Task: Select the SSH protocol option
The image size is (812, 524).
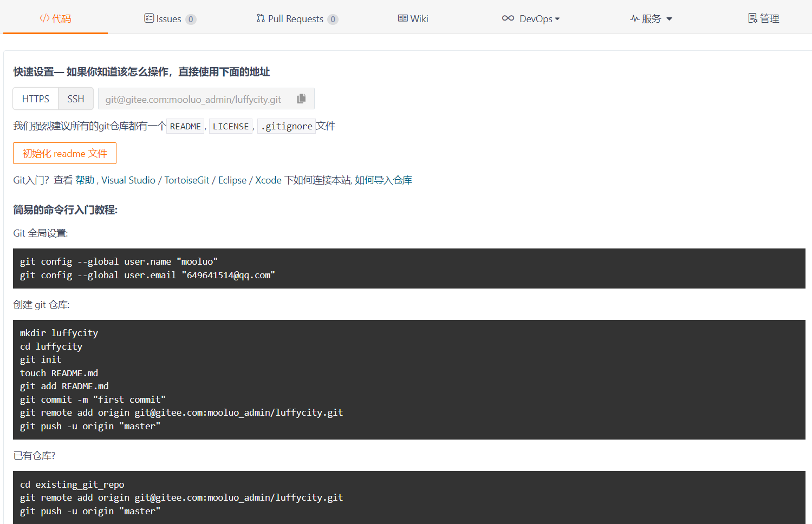Action: (x=75, y=99)
